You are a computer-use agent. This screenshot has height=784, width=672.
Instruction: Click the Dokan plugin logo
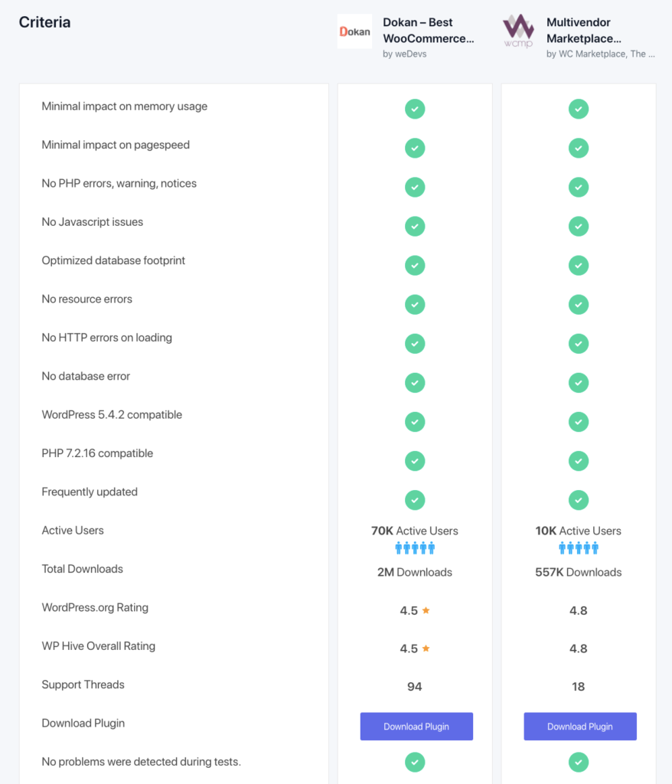pos(354,31)
